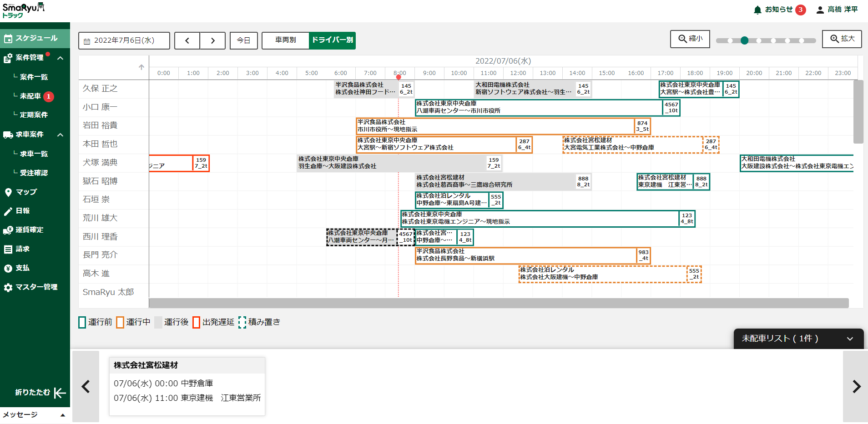Click the current time marker on timeline
868x424 pixels.
coord(399,77)
